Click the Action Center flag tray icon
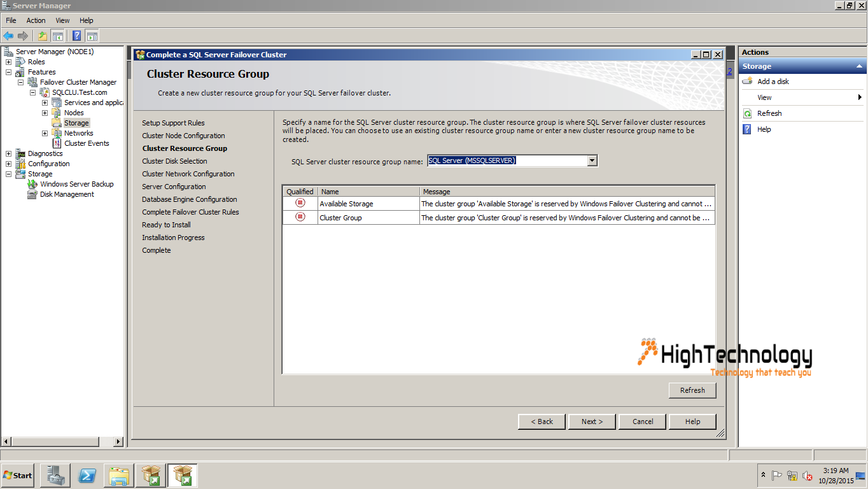This screenshot has height=489, width=868. click(x=777, y=476)
